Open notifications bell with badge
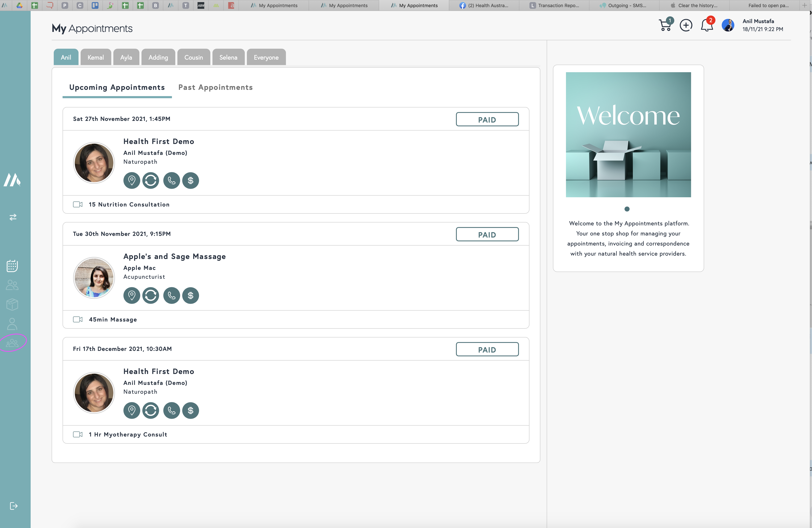Screen dimensions: 812x528 (707, 25)
